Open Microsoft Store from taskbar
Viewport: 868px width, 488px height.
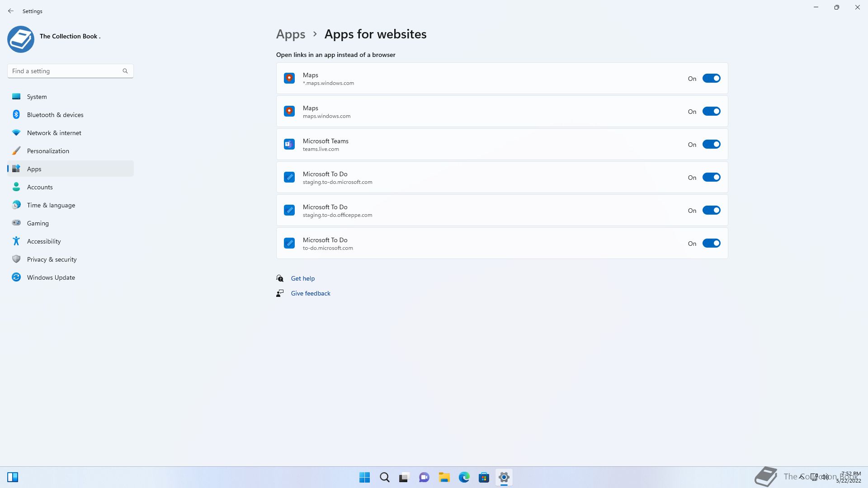coord(484,477)
